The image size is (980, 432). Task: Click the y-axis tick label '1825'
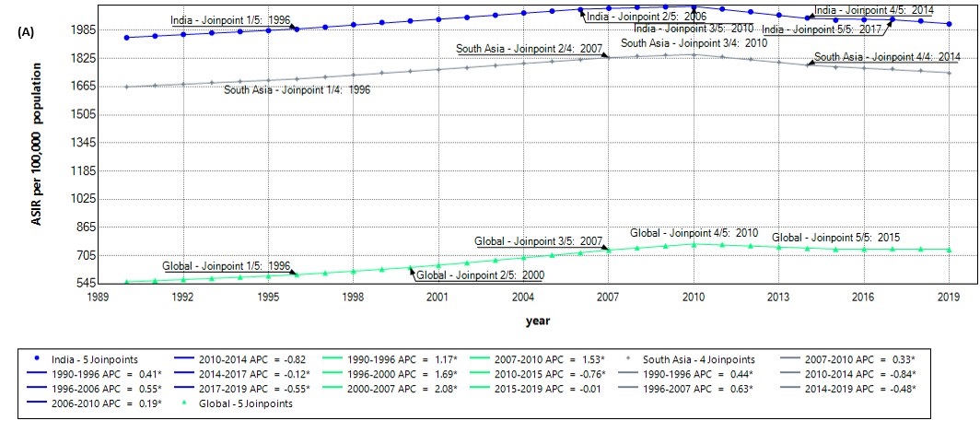click(83, 58)
